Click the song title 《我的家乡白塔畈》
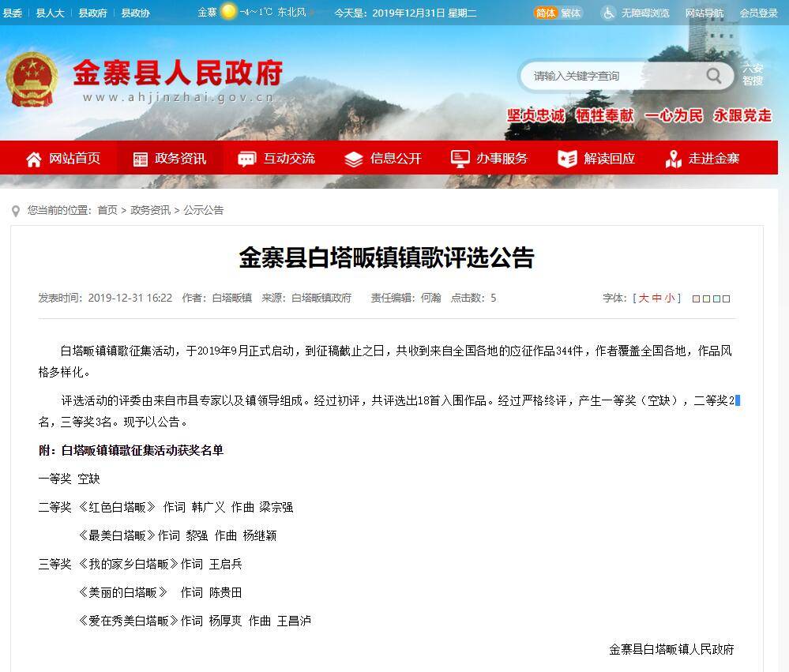This screenshot has width=789, height=672. point(128,564)
